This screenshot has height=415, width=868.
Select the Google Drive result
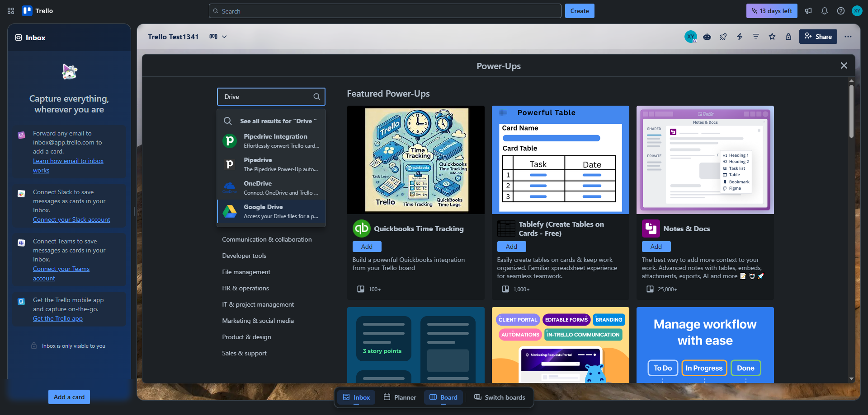pos(271,211)
